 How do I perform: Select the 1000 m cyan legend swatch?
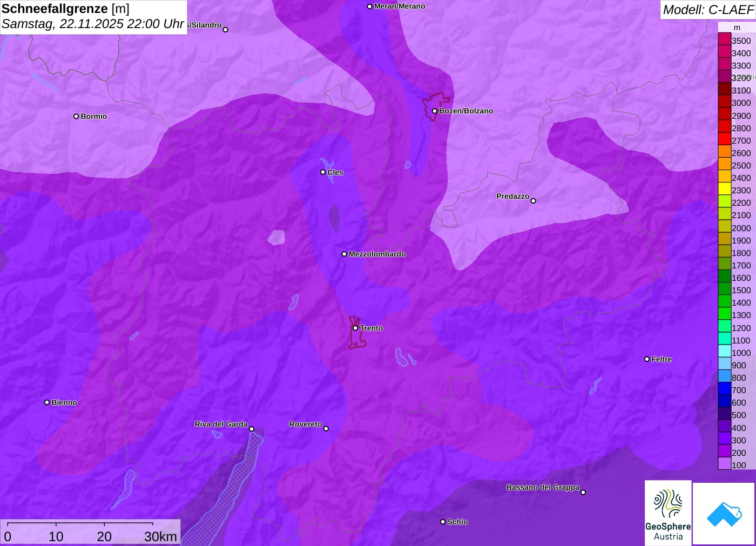point(724,351)
